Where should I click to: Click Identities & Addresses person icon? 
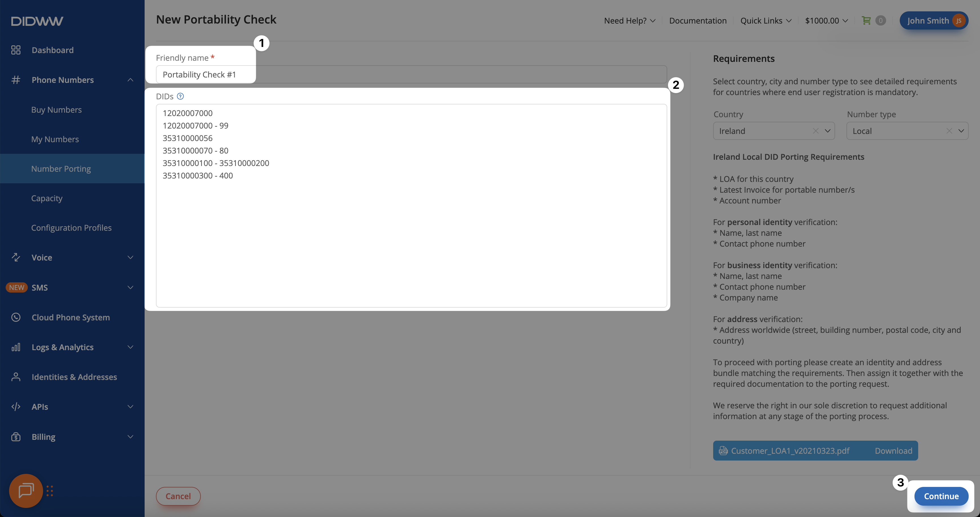click(x=16, y=377)
